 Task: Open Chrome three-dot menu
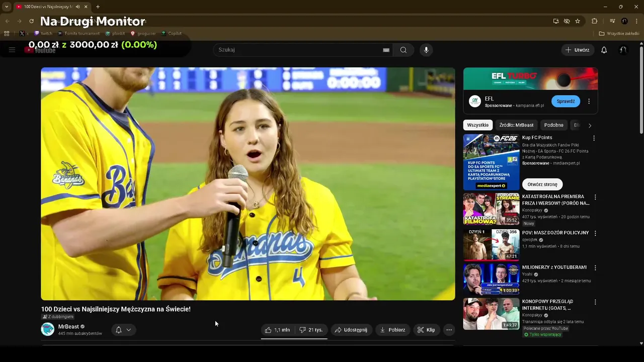(636, 21)
